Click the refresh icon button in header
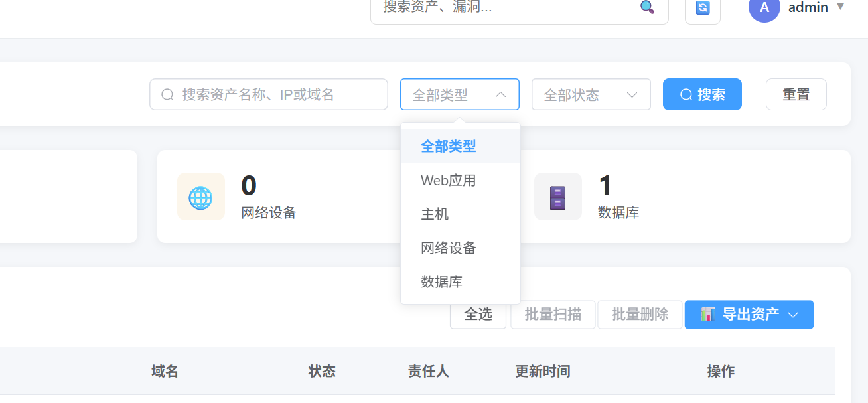This screenshot has height=403, width=868. (702, 8)
